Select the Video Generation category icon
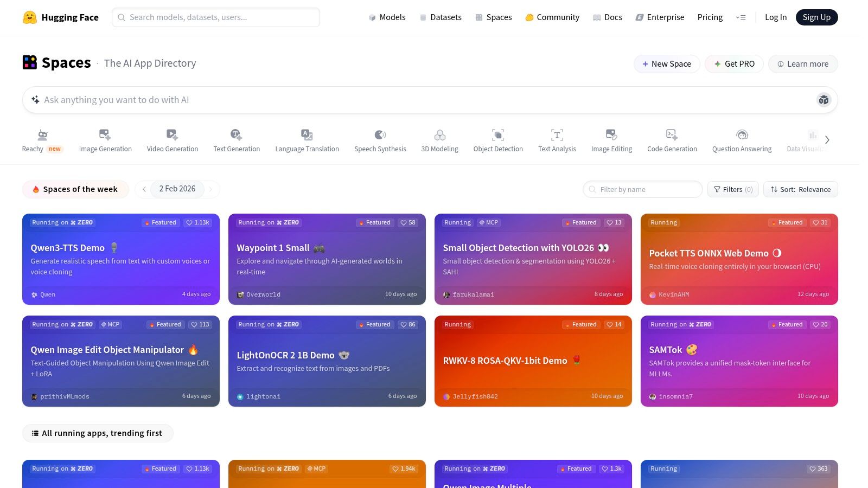The image size is (868, 488). (172, 134)
